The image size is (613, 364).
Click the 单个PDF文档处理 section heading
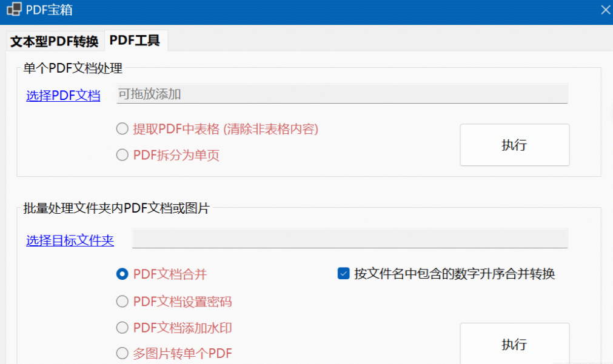pos(72,68)
